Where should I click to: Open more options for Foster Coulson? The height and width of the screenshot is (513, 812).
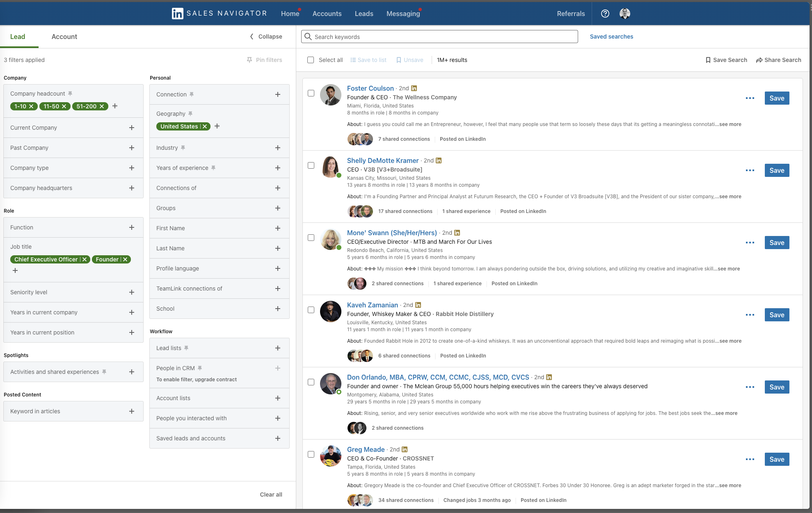[x=750, y=98]
